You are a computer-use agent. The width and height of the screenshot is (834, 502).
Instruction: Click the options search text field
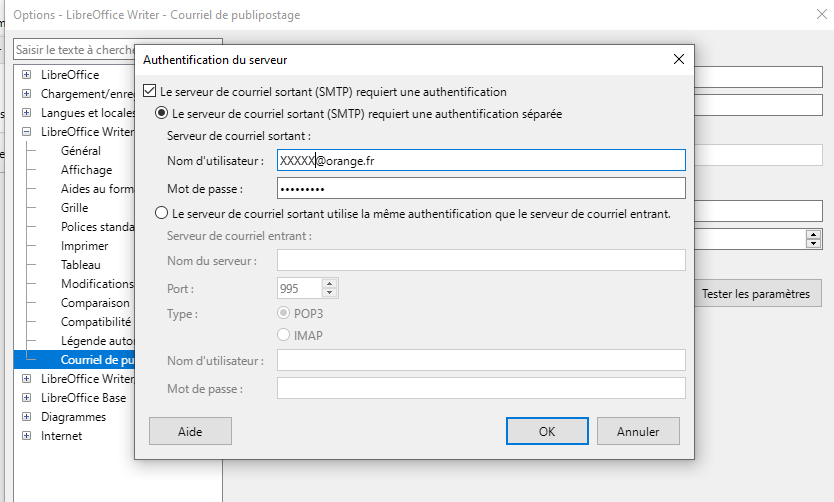click(74, 49)
